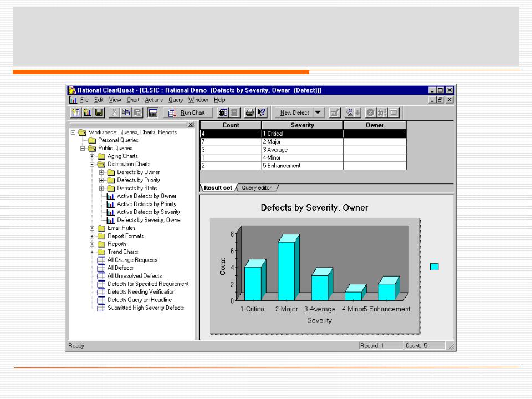Close the workspace tree pane
Viewport: 532px width, 399px height.
tap(191, 125)
